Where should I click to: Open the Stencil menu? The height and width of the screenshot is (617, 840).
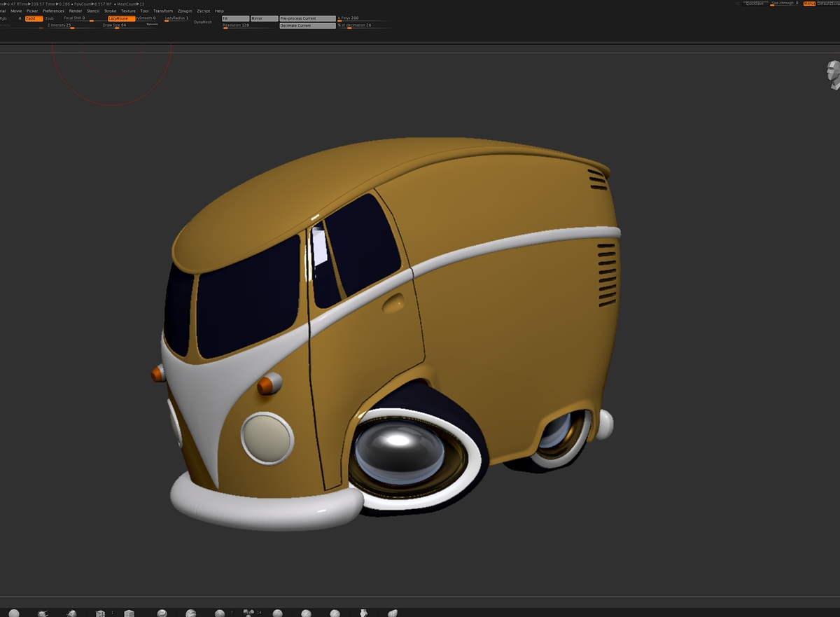93,11
